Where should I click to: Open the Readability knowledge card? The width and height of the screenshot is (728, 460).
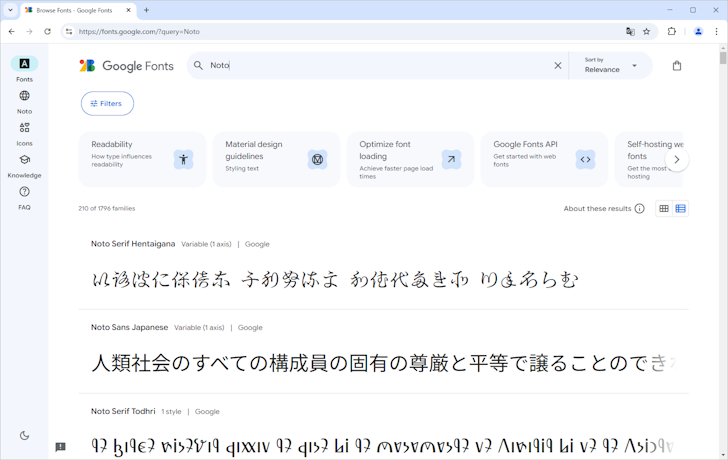pyautogui.click(x=142, y=159)
